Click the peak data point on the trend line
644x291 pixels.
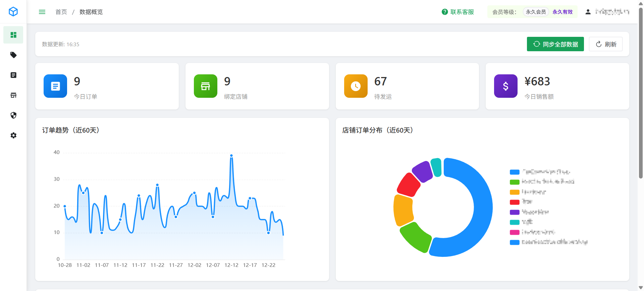point(231,156)
